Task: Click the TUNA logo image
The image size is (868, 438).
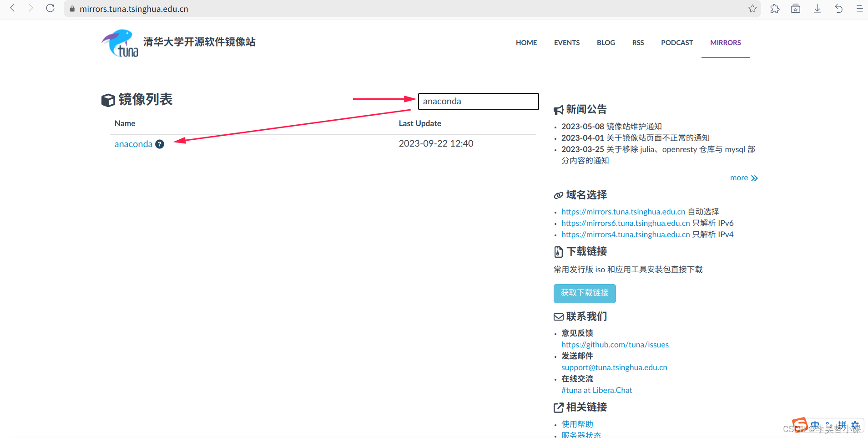Action: click(120, 43)
